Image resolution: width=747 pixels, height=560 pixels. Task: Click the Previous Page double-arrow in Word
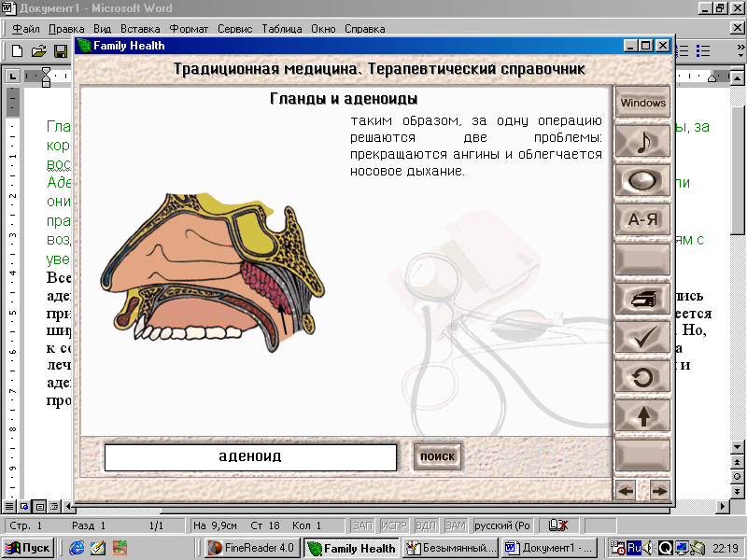coord(737,462)
